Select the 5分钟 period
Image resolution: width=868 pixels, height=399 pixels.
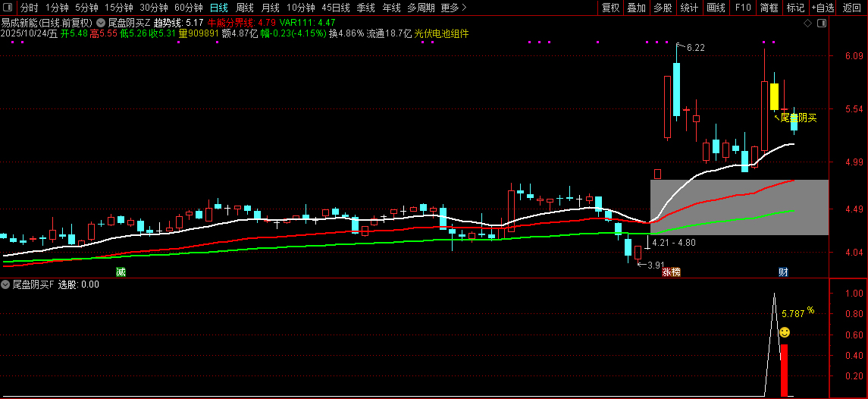[86, 8]
